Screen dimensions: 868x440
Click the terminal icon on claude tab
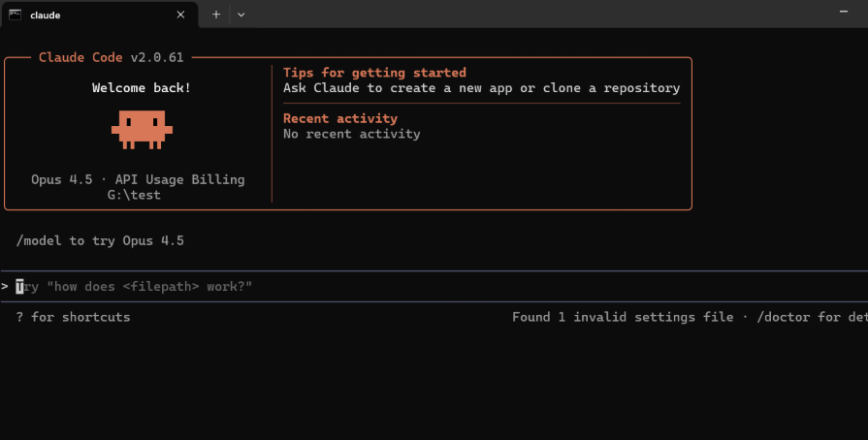click(16, 15)
